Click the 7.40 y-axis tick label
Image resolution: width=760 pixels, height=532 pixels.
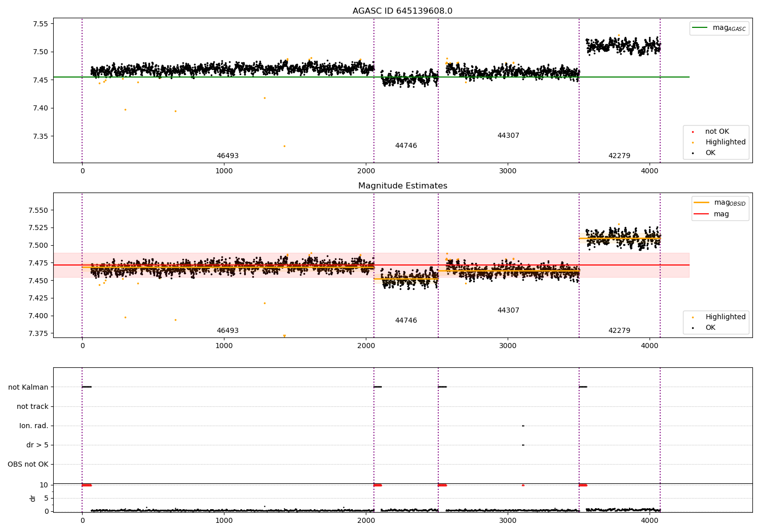pyautogui.click(x=41, y=108)
